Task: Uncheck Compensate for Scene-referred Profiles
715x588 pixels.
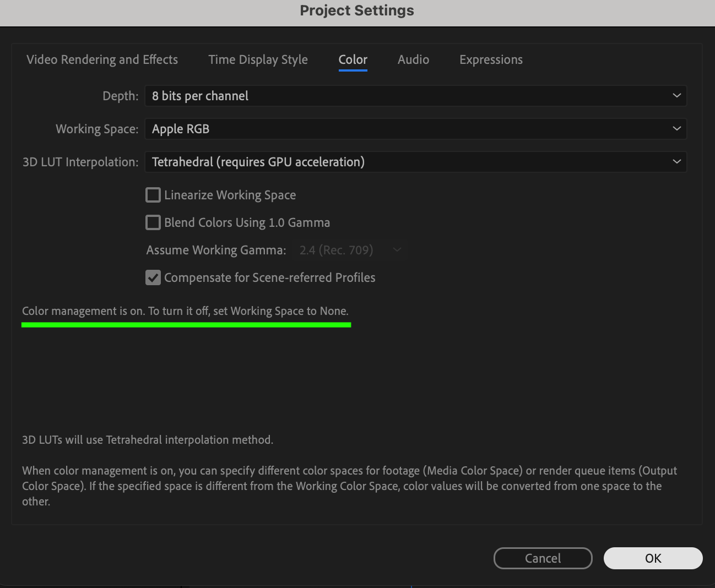Action: [x=153, y=277]
